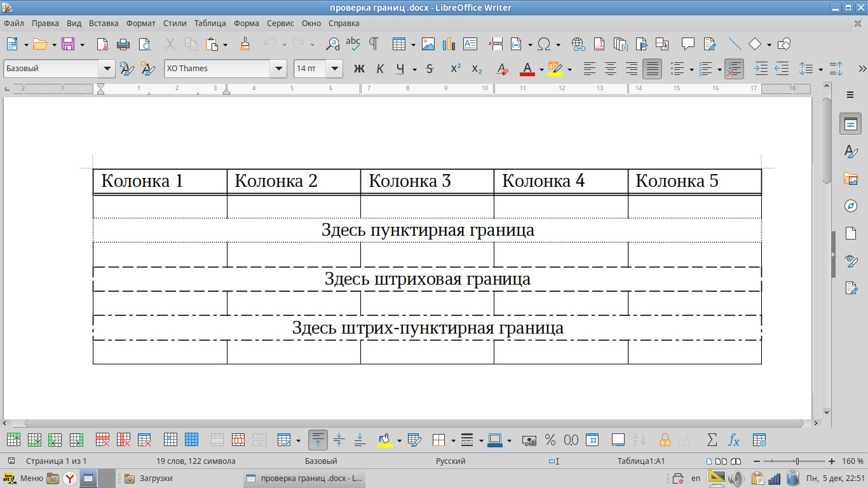The image size is (868, 488).
Task: Toggle center paragraph alignment
Action: (611, 69)
